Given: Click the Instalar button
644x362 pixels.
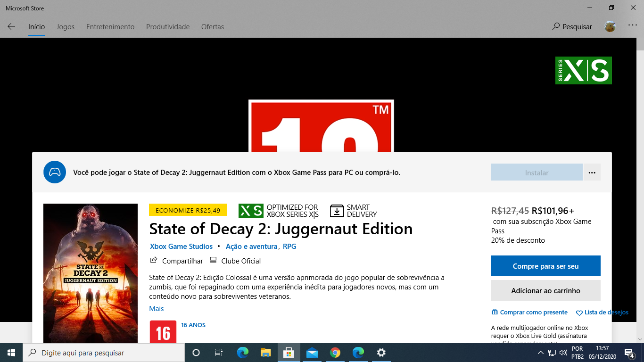Looking at the screenshot, I should click(x=537, y=173).
